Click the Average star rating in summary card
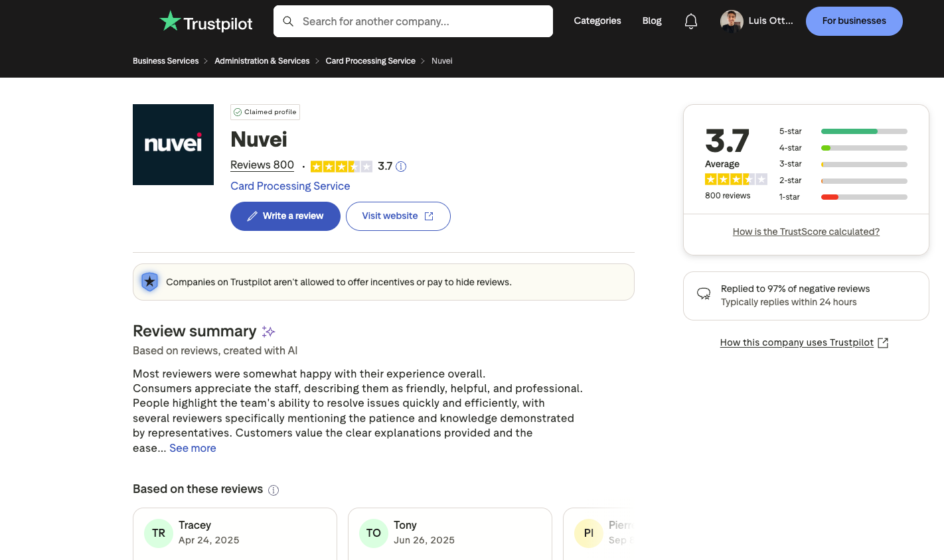Viewport: 944px width, 560px height. [x=736, y=179]
